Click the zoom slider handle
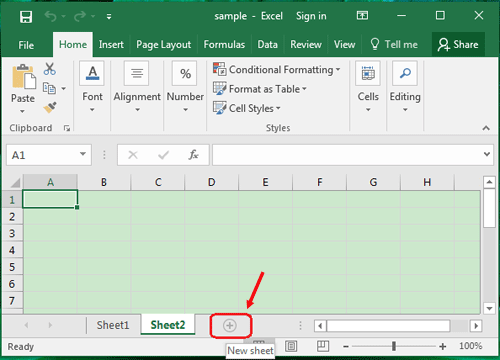Image resolution: width=500 pixels, height=360 pixels. tap(394, 346)
